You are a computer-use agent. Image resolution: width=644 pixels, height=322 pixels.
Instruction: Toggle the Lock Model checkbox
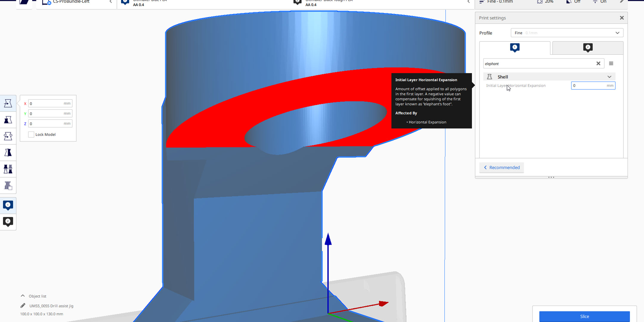tap(30, 134)
